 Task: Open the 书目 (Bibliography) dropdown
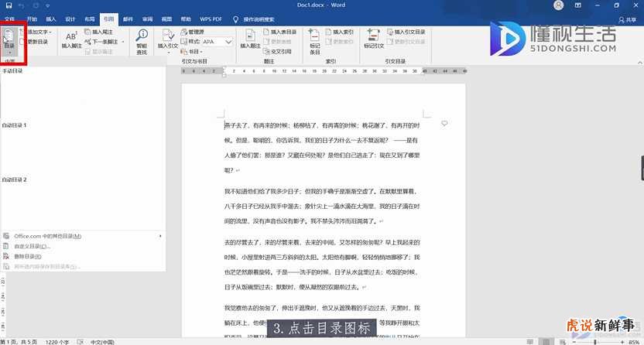pos(192,52)
